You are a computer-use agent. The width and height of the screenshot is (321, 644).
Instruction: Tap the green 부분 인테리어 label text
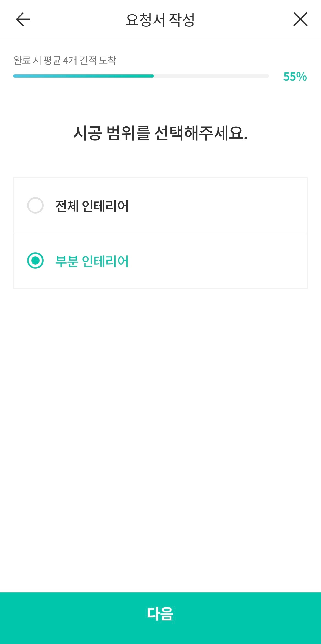pyautogui.click(x=92, y=261)
